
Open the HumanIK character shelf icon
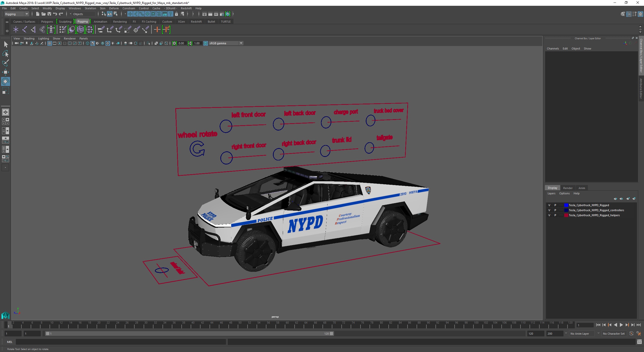click(51, 30)
